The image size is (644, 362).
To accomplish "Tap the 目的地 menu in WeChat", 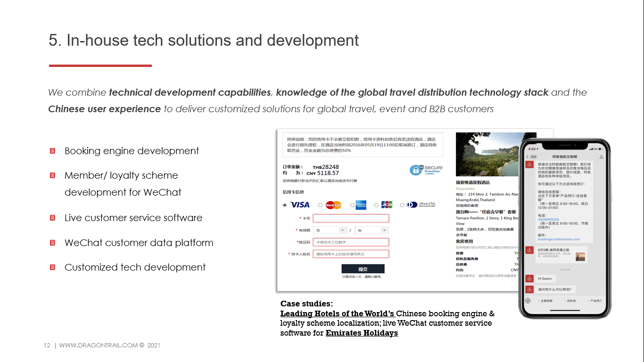I will pos(570,301).
